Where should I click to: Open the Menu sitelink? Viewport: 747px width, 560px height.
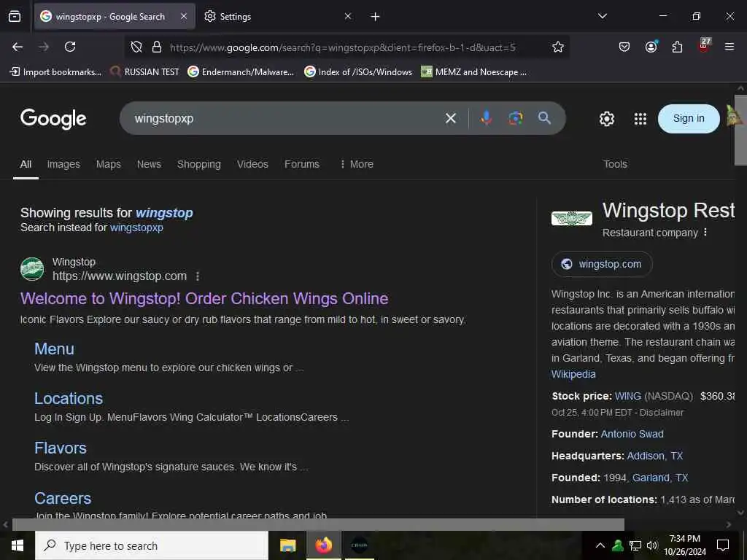pyautogui.click(x=54, y=349)
